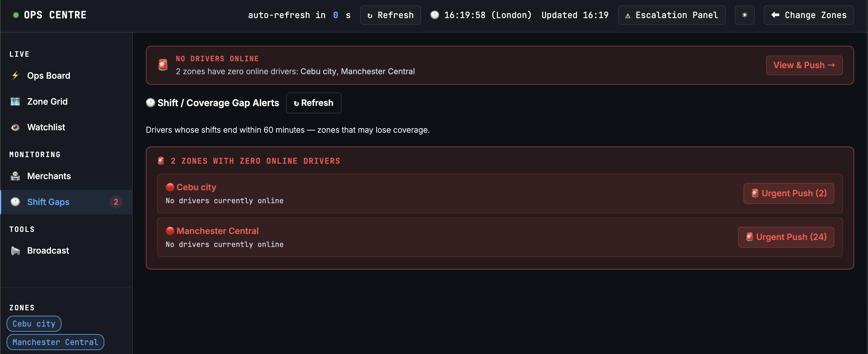
Task: Send Urgent Push for Cebu city
Action: [x=788, y=193]
